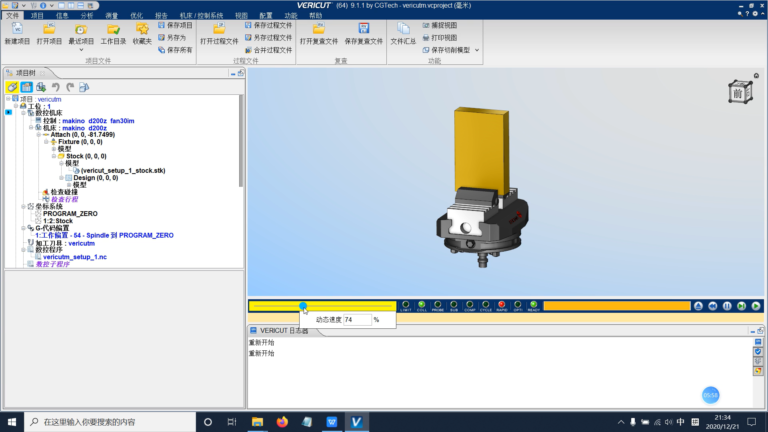
Task: Click 另存过程文件 button
Action: tap(268, 37)
